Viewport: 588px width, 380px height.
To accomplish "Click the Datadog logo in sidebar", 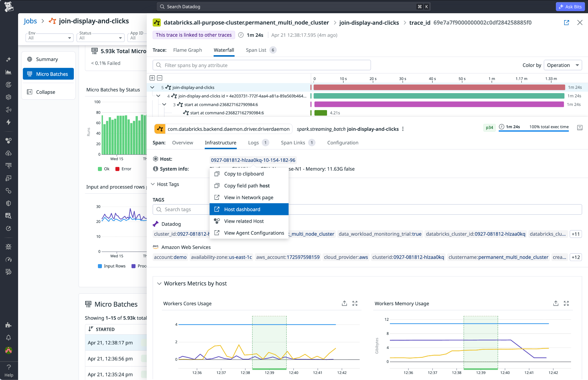I will [9, 7].
